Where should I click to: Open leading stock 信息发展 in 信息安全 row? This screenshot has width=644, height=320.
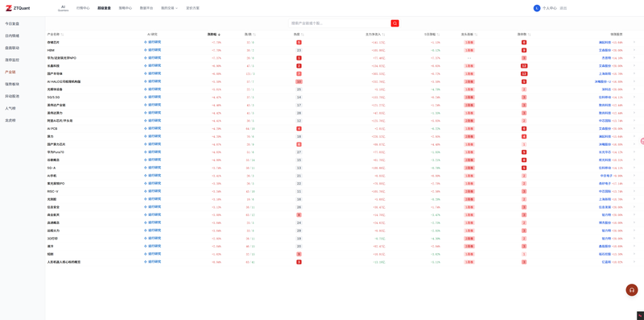[605, 207]
